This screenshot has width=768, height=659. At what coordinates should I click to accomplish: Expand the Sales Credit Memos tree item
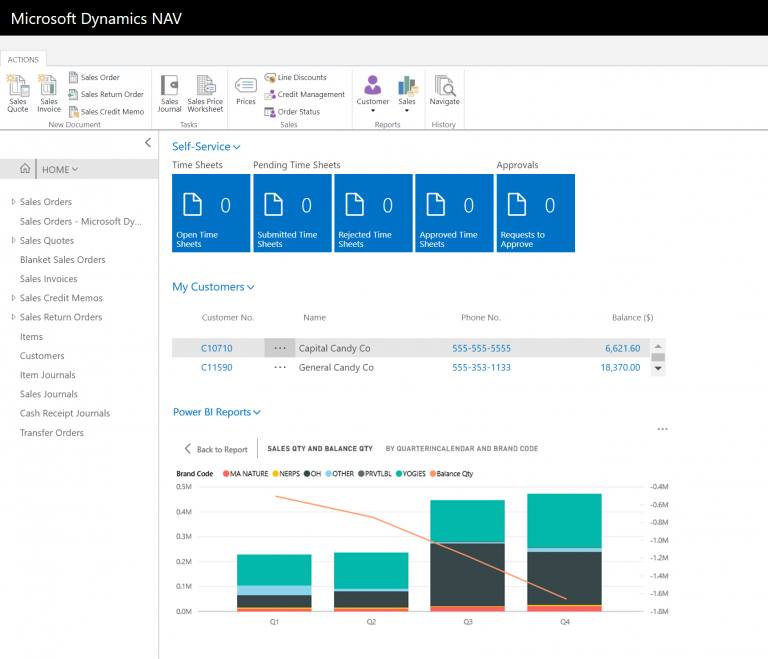[x=13, y=298]
